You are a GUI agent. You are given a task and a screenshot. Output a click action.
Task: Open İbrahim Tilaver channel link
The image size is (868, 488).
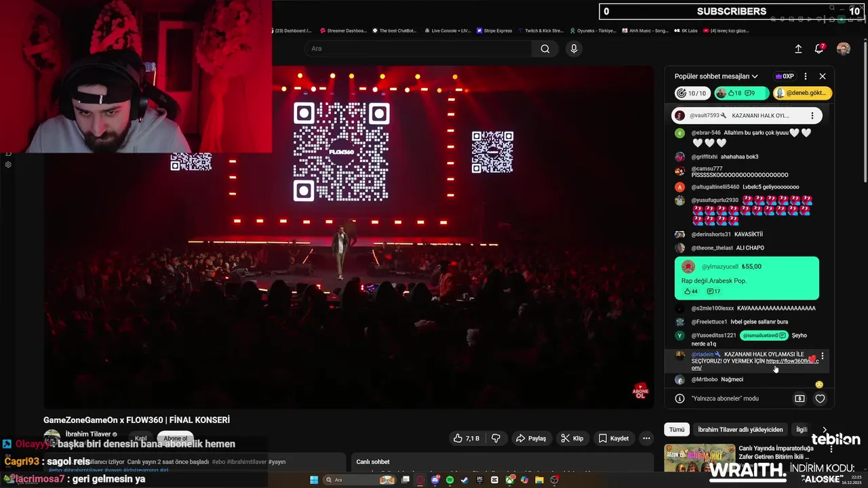(x=87, y=434)
